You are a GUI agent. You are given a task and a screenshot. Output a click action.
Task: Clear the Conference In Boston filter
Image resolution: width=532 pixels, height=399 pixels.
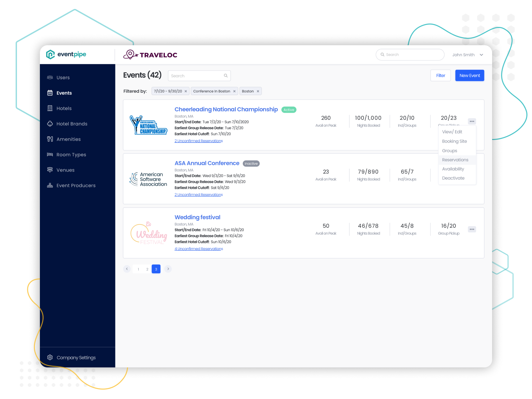234,91
